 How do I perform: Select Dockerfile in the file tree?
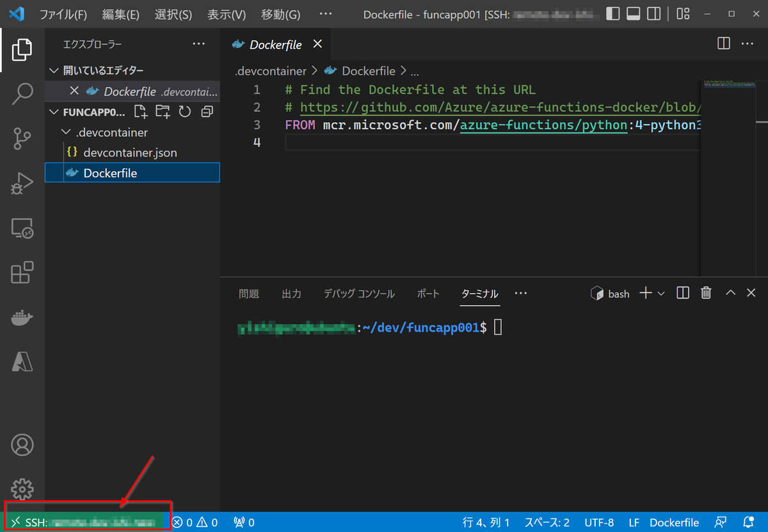[x=132, y=173]
